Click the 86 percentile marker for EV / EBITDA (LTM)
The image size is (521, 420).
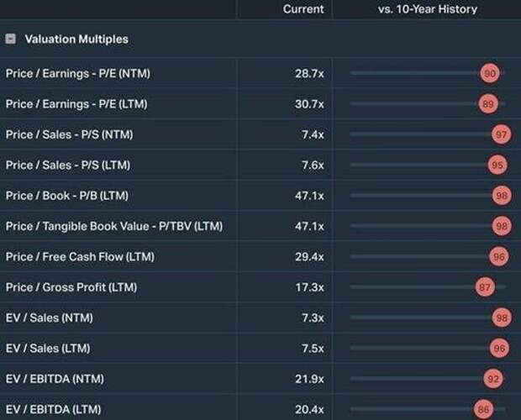click(x=482, y=409)
